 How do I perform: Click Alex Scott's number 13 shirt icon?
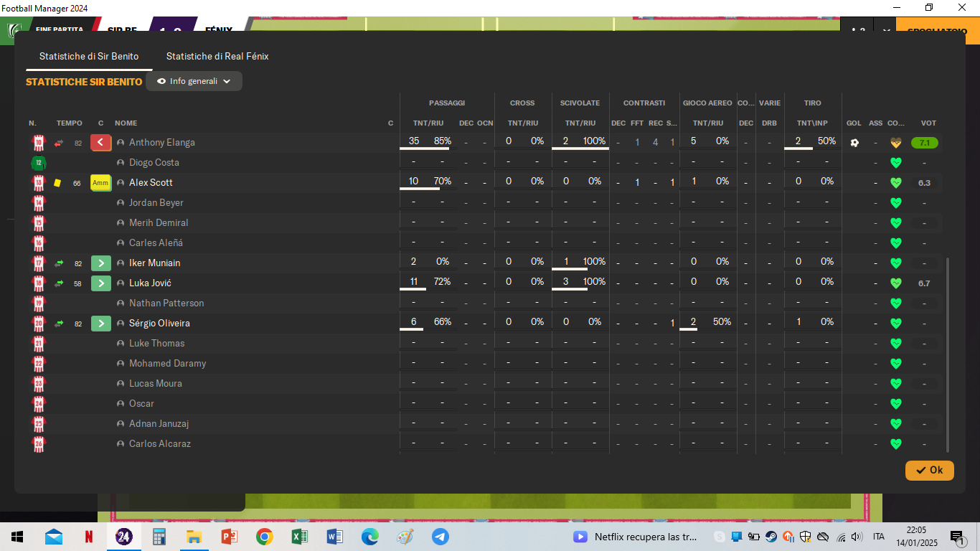tap(39, 183)
